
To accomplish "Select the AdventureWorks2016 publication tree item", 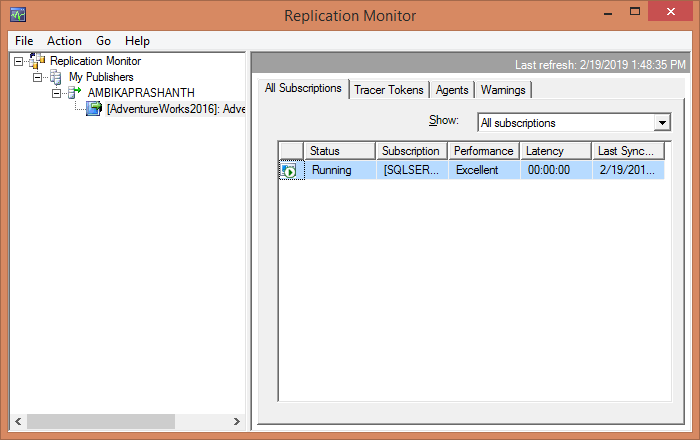I will pos(175,109).
